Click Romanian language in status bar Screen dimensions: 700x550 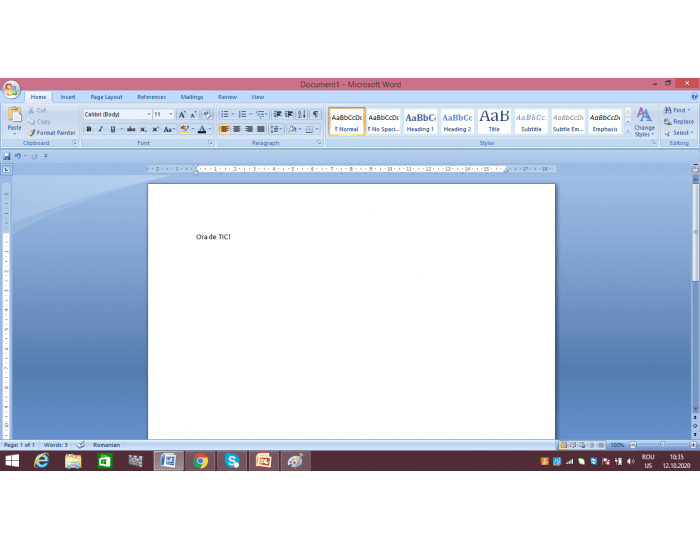(106, 445)
